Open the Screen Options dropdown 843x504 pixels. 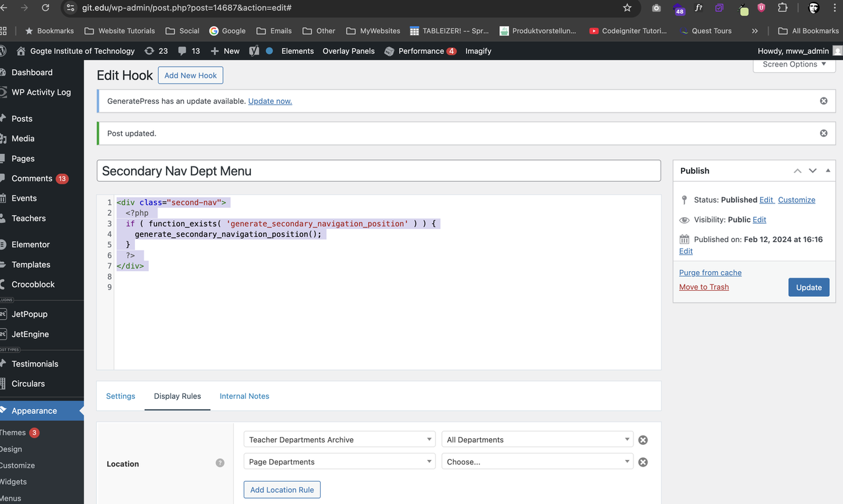coord(794,64)
